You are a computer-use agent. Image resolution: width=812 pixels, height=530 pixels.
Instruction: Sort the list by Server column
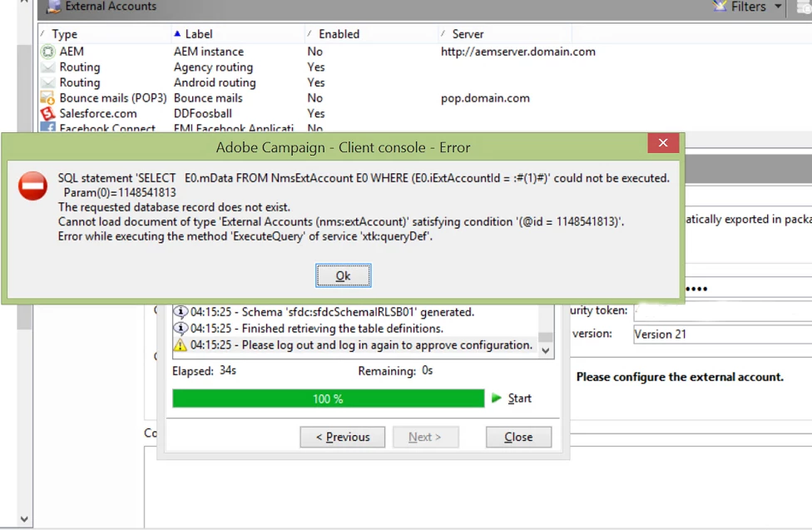pos(468,34)
